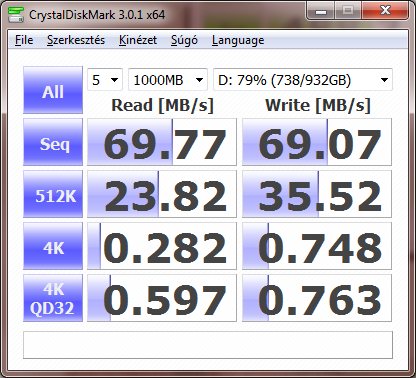
Task: Select the Seq read value 69.77
Action: (162, 142)
